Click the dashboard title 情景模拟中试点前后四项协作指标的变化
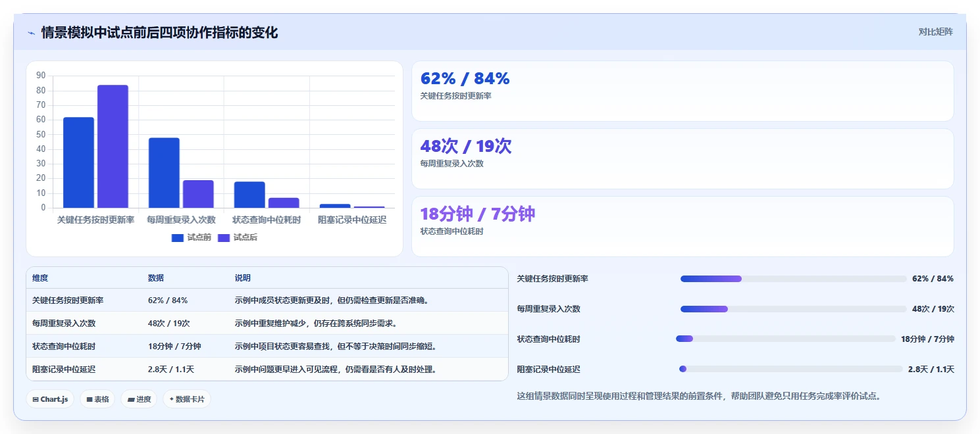 [159, 32]
